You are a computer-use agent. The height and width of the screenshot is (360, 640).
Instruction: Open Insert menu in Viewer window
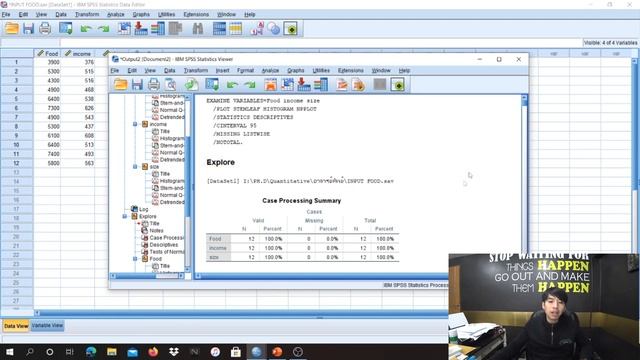click(222, 71)
